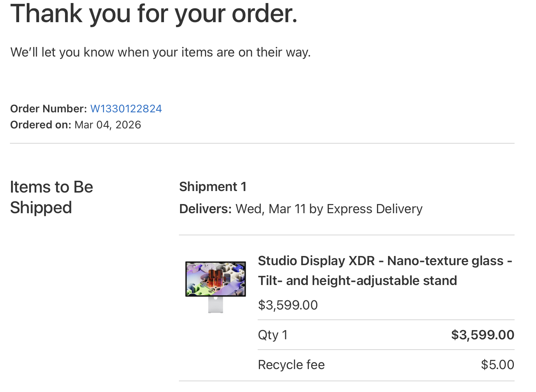
Task: Click the bold $3,599.00 line total
Action: (482, 335)
